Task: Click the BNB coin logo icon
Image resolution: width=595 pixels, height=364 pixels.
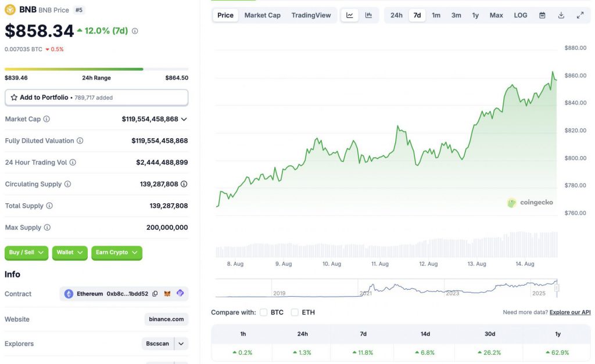Action: click(x=10, y=9)
